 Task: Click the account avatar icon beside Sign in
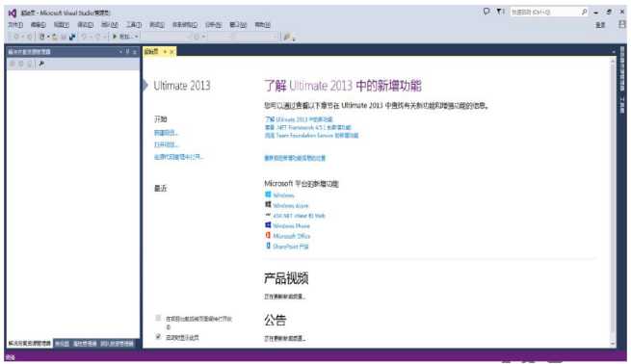[x=622, y=24]
